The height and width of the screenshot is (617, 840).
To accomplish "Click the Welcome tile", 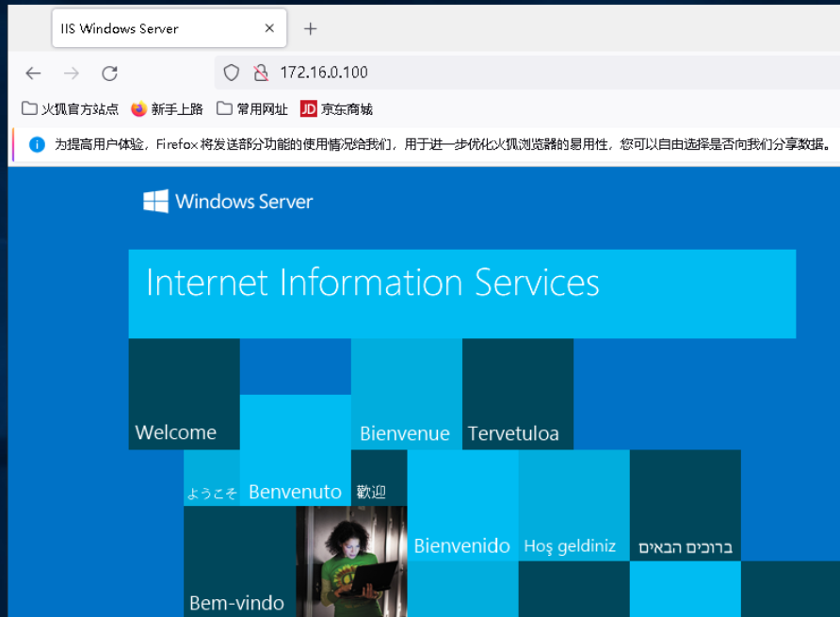I will click(184, 394).
